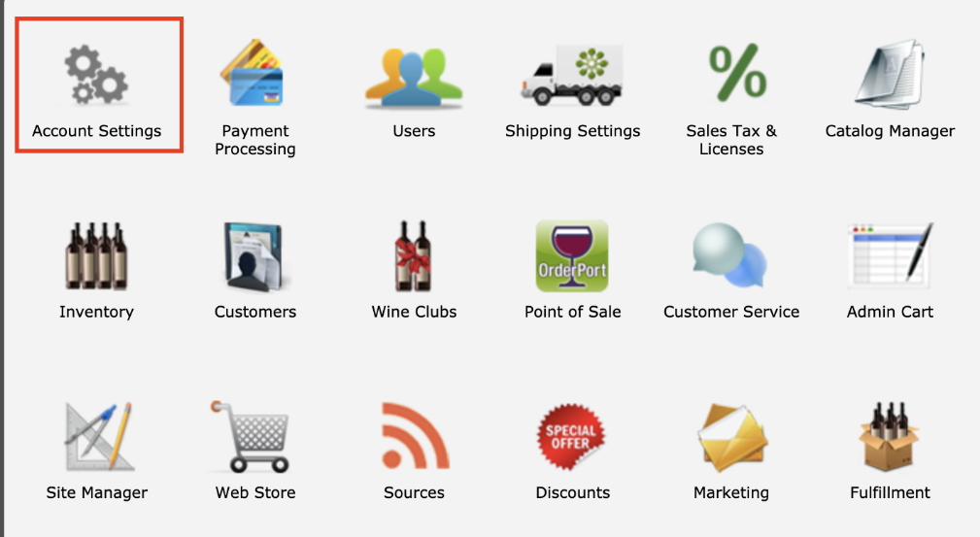Open the Site Manager ruler and pencil icon
Viewport: 980px width, 537px height.
tap(99, 436)
